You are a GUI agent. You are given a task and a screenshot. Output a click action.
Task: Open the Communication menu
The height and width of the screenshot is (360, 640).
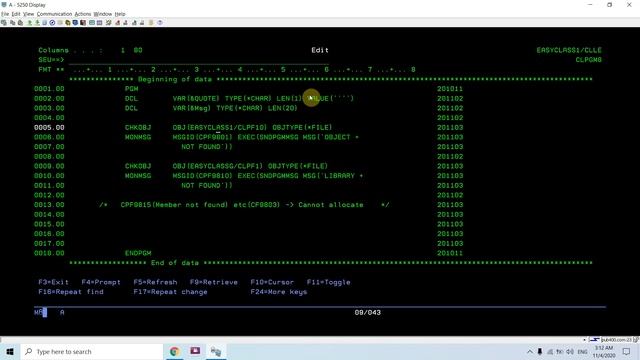[54, 14]
